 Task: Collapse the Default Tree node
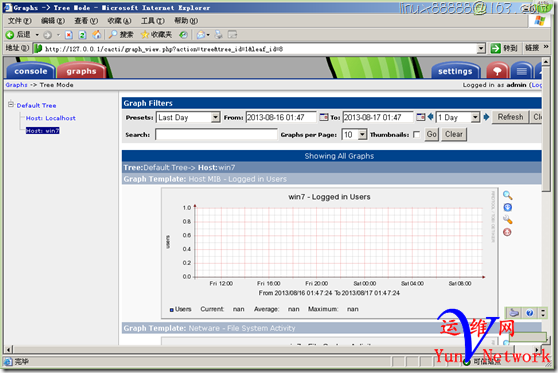(11, 104)
